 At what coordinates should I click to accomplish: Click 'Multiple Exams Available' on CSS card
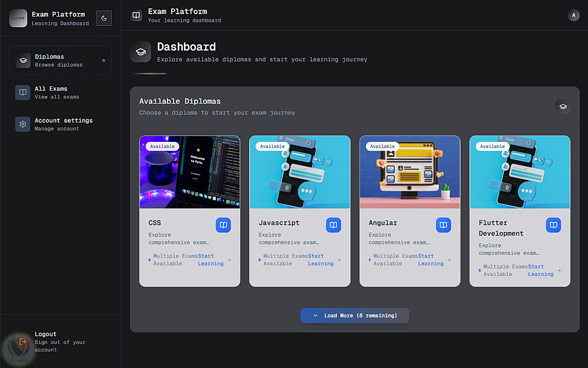click(x=173, y=260)
